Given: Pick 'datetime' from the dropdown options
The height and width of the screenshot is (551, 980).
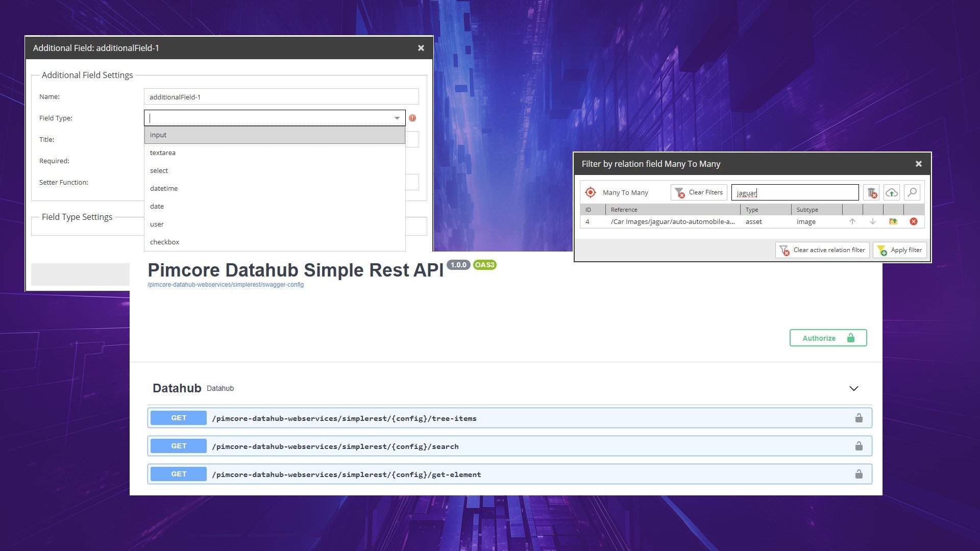Looking at the screenshot, I should 164,188.
